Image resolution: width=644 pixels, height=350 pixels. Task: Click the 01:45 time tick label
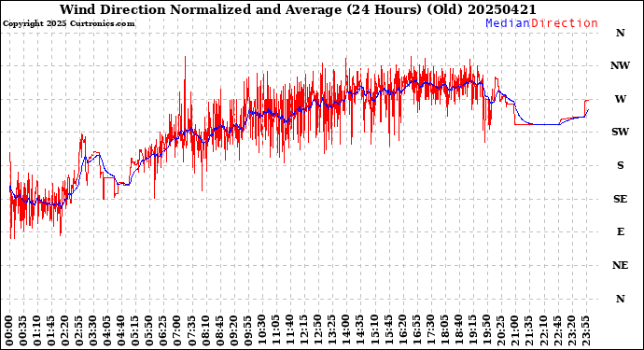51,330
